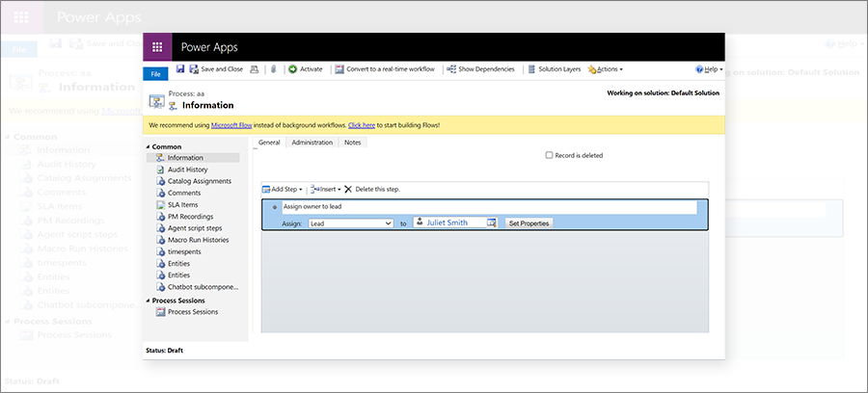868x393 pixels.
Task: Follow the Click here link
Action: [x=362, y=125]
